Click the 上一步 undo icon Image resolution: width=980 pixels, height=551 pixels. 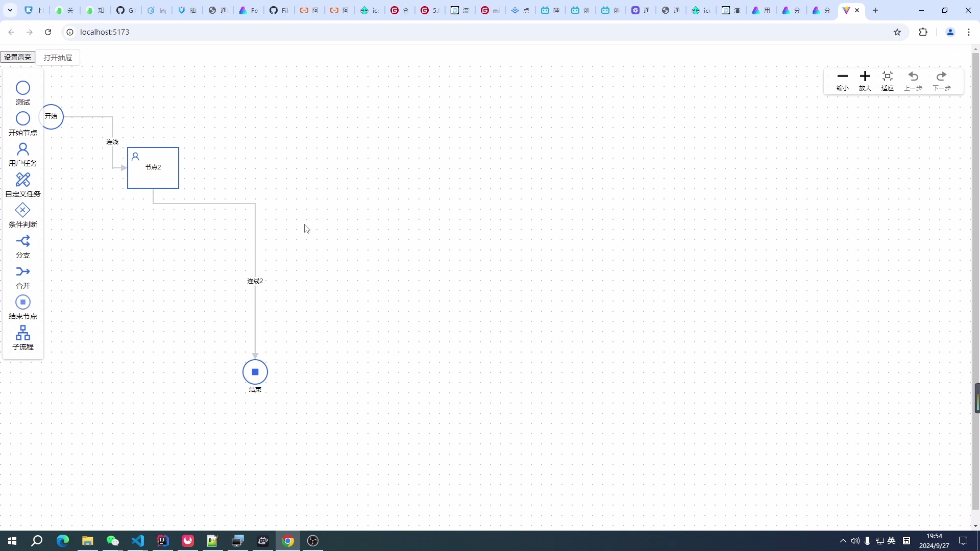(913, 76)
